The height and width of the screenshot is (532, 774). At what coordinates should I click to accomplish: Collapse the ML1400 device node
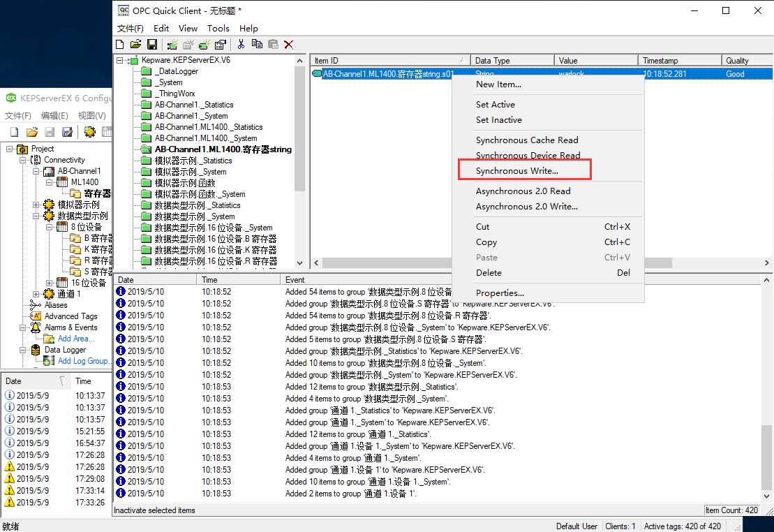coord(49,182)
